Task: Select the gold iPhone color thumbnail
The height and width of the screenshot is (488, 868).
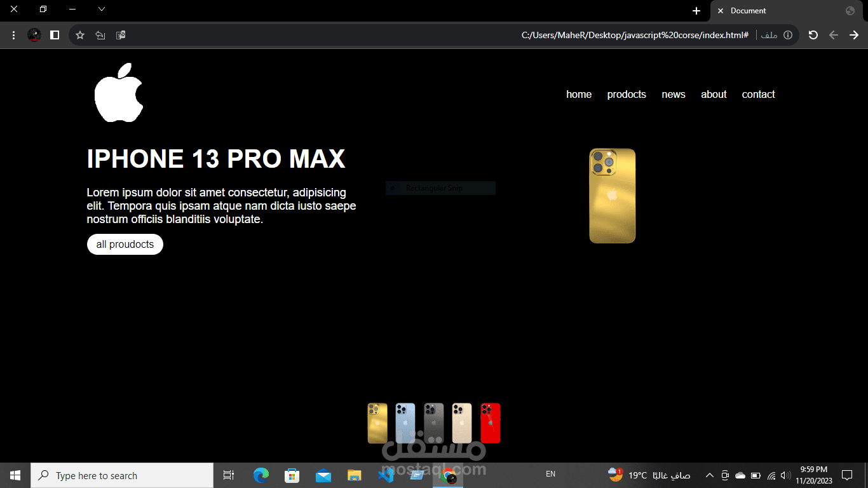Action: [x=377, y=423]
